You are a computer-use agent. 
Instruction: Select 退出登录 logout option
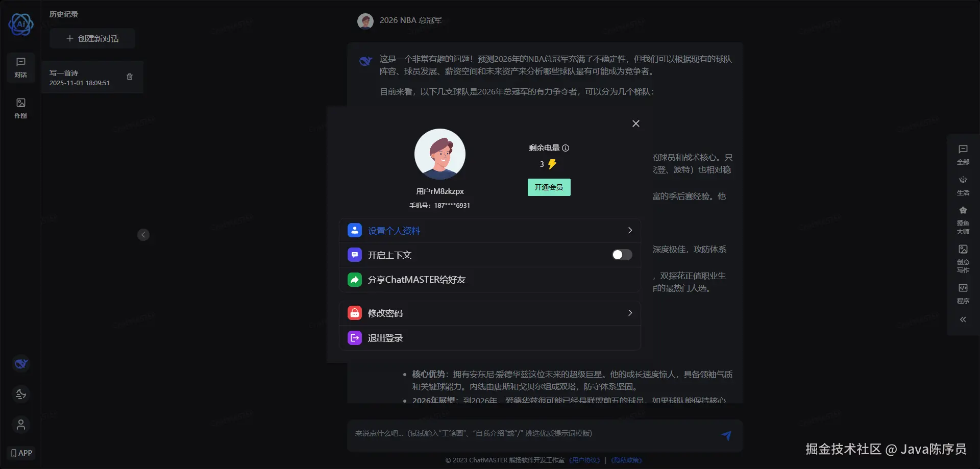pyautogui.click(x=490, y=338)
